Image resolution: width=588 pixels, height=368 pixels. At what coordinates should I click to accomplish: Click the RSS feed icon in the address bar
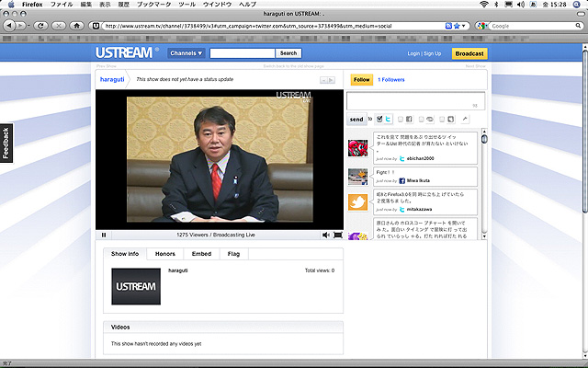coord(448,26)
